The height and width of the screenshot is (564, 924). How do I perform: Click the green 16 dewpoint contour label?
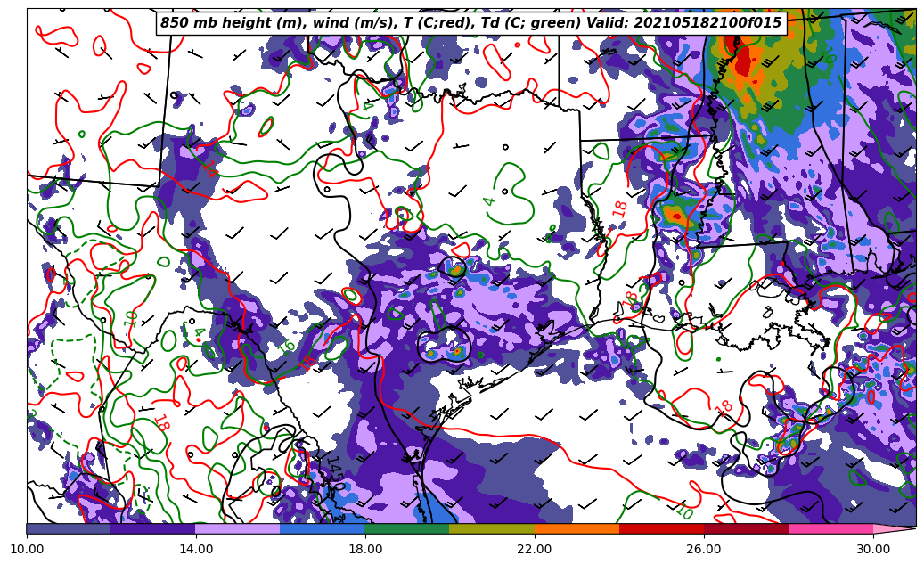click(x=287, y=347)
